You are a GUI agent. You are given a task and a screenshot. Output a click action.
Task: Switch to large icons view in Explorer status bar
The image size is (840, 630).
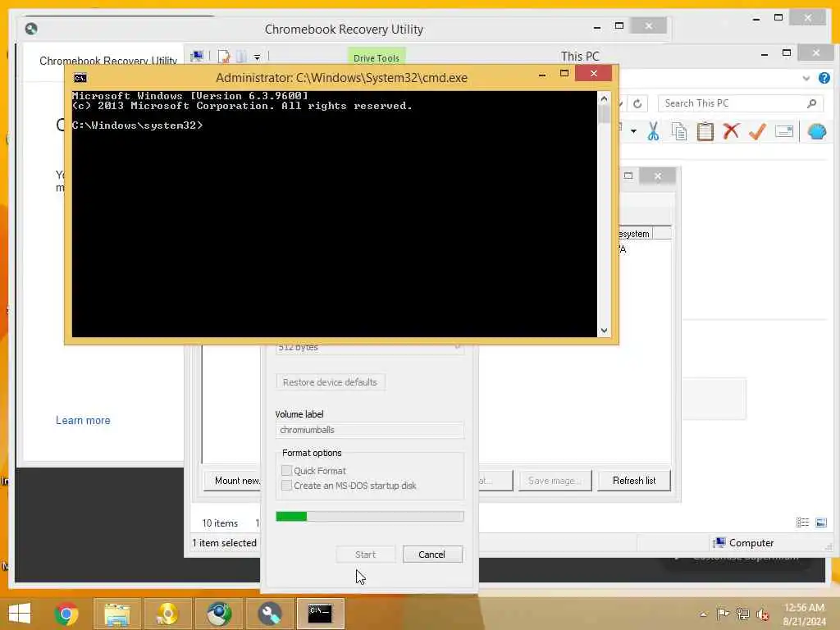[x=820, y=523]
